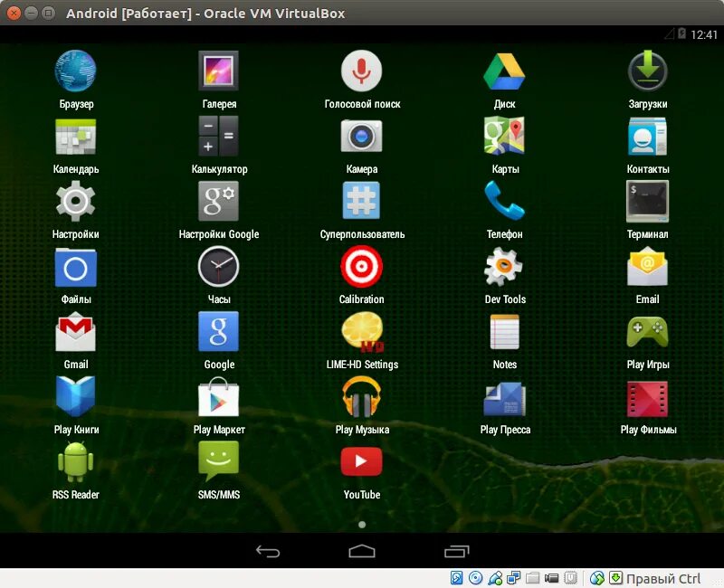This screenshot has width=724, height=588.
Task: Click the 12:41 status bar clock
Action: point(704,34)
